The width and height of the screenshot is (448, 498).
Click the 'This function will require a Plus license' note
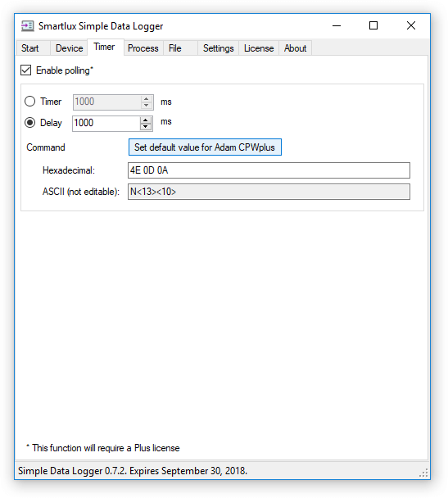[x=103, y=448]
